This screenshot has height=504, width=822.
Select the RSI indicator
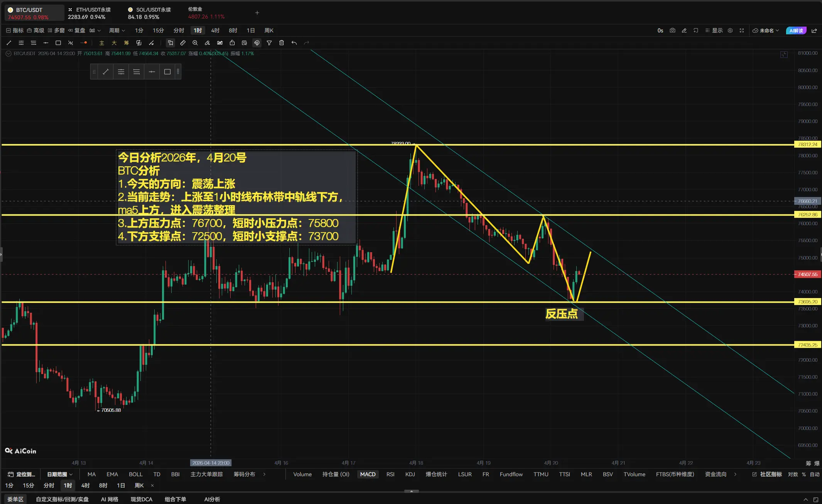[390, 474]
